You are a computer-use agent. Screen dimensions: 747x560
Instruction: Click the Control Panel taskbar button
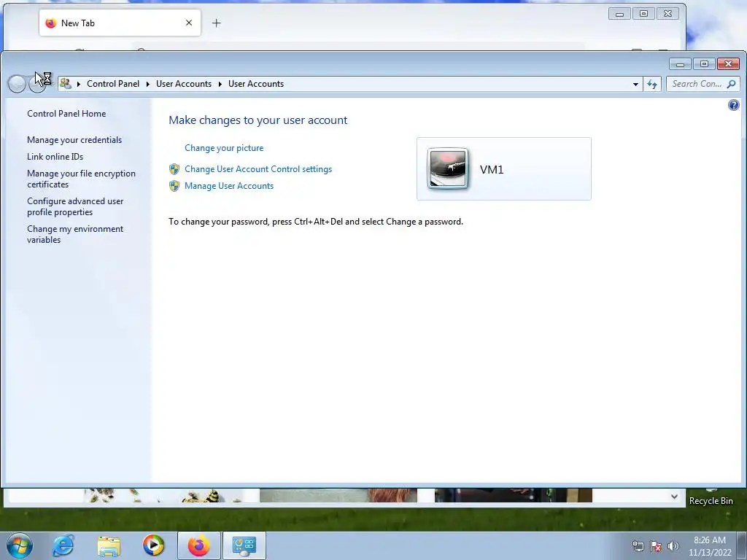pyautogui.click(x=244, y=545)
